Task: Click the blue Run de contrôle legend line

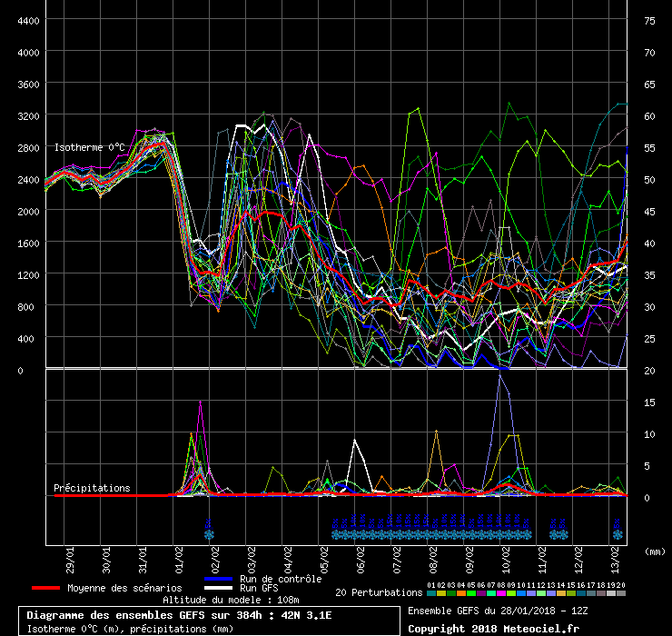Action: (219, 579)
